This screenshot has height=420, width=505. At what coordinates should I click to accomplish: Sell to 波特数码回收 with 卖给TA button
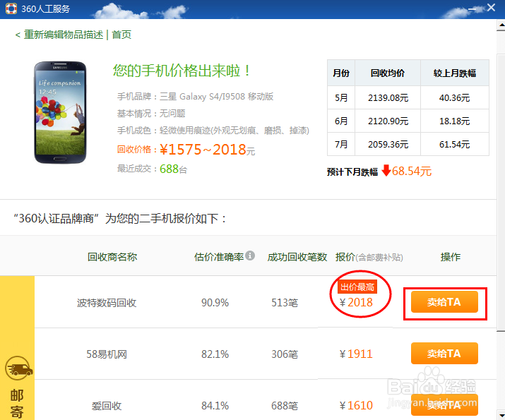tap(444, 302)
